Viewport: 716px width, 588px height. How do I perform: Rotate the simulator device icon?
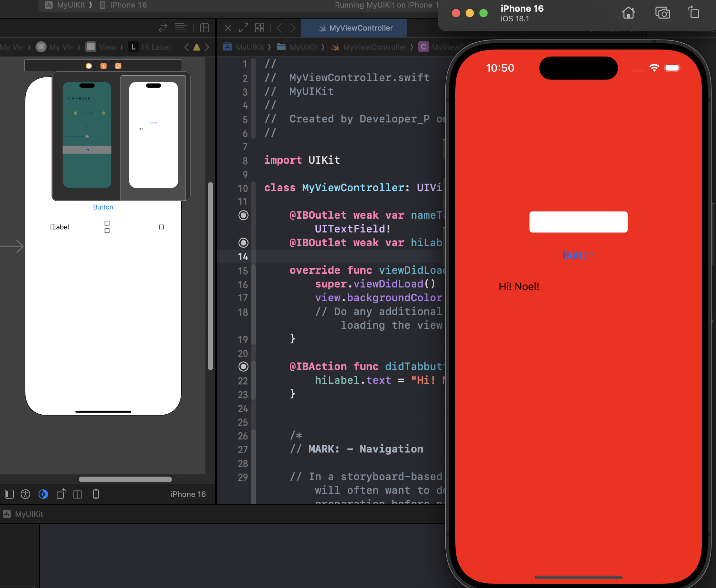pos(693,12)
